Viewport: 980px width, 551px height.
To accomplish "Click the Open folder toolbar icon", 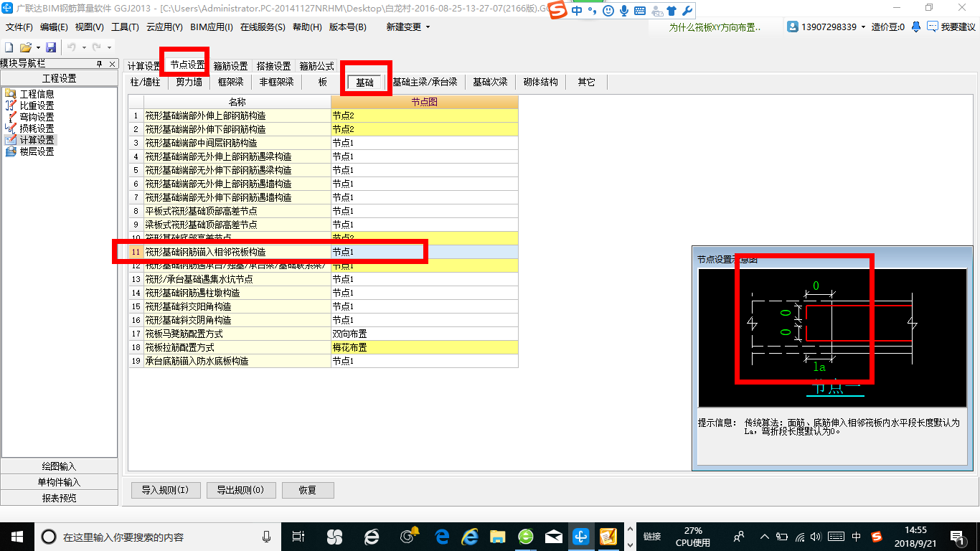I will 25,47.
